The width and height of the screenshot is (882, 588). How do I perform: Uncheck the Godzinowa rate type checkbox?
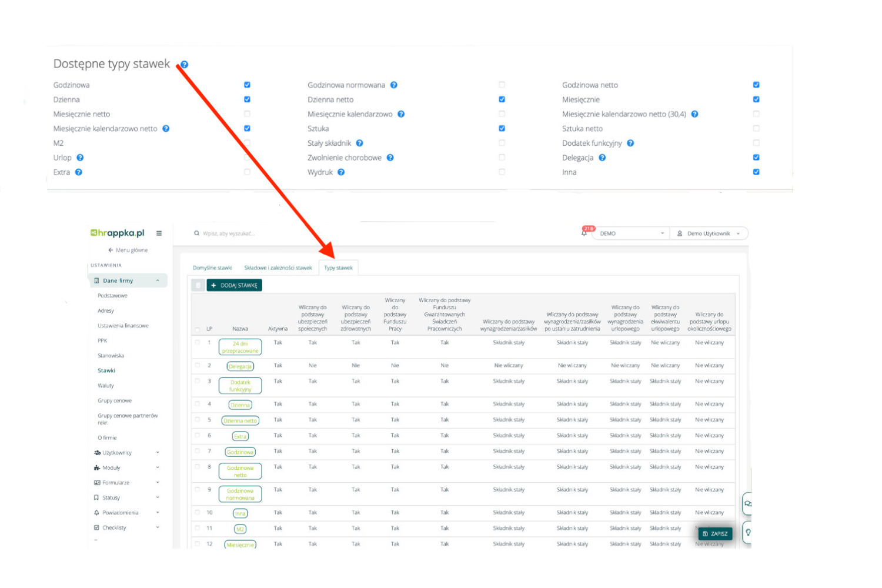click(247, 85)
